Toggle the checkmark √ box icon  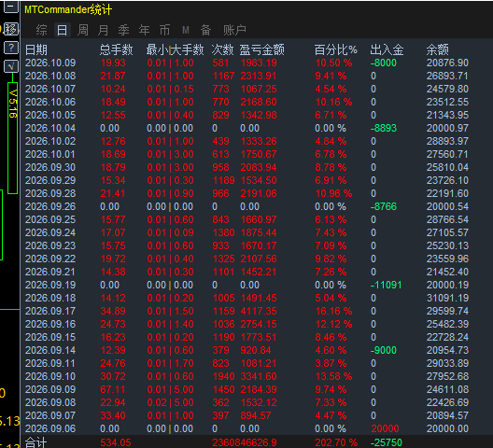[x=11, y=66]
